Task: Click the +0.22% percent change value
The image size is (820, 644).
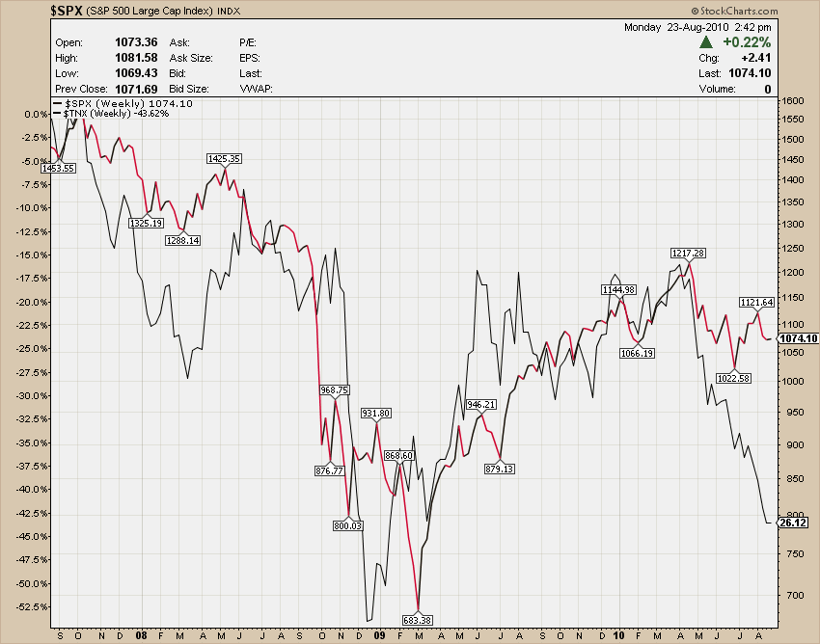Action: click(750, 42)
